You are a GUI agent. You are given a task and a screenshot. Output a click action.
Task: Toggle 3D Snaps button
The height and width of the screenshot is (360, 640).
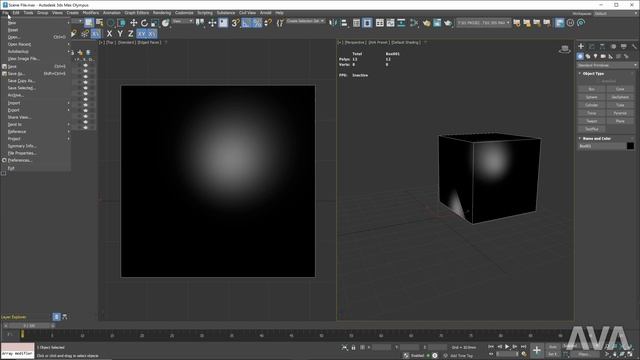click(235, 23)
